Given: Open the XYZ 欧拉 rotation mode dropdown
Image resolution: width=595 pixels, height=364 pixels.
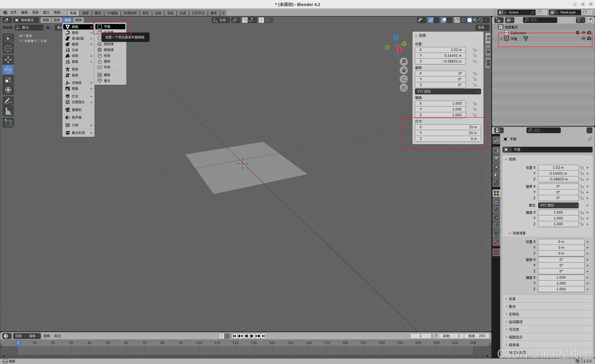Looking at the screenshot, I should (x=448, y=91).
